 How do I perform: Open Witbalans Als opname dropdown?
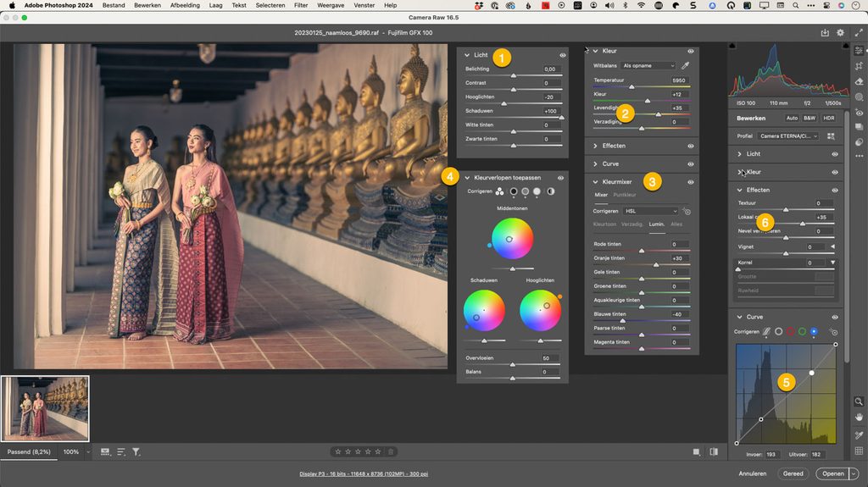pos(648,65)
